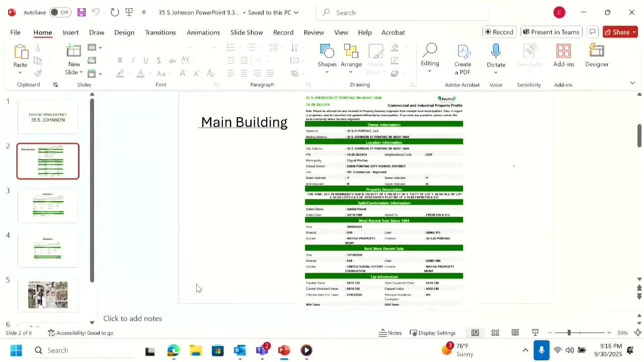Launch the Designer pane
This screenshot has height=362, width=644.
point(597,51)
